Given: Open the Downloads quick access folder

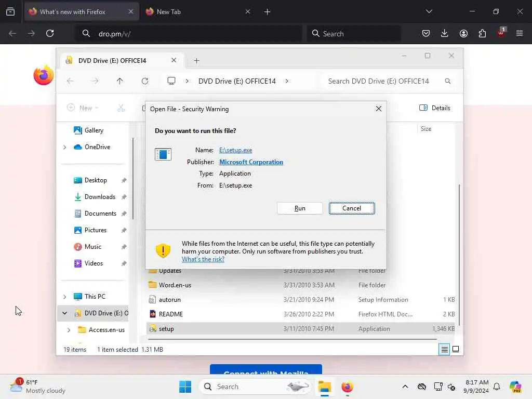Looking at the screenshot, I should 100,197.
